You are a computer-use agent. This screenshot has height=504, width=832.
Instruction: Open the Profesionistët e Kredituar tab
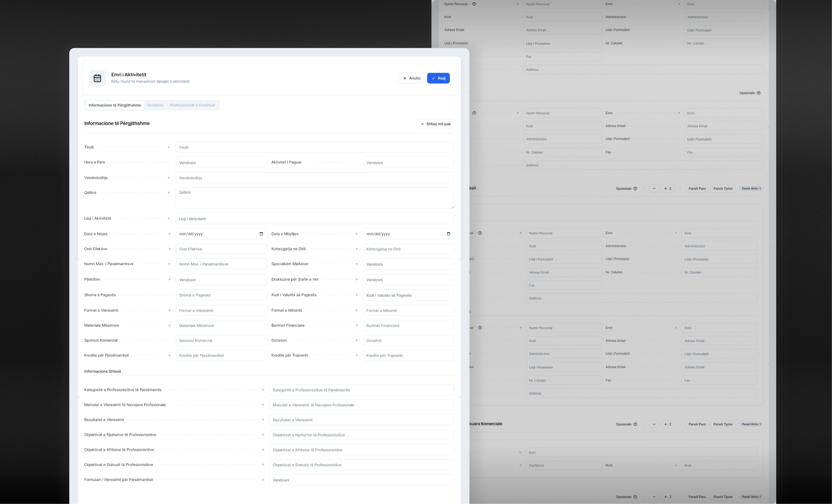pos(193,105)
